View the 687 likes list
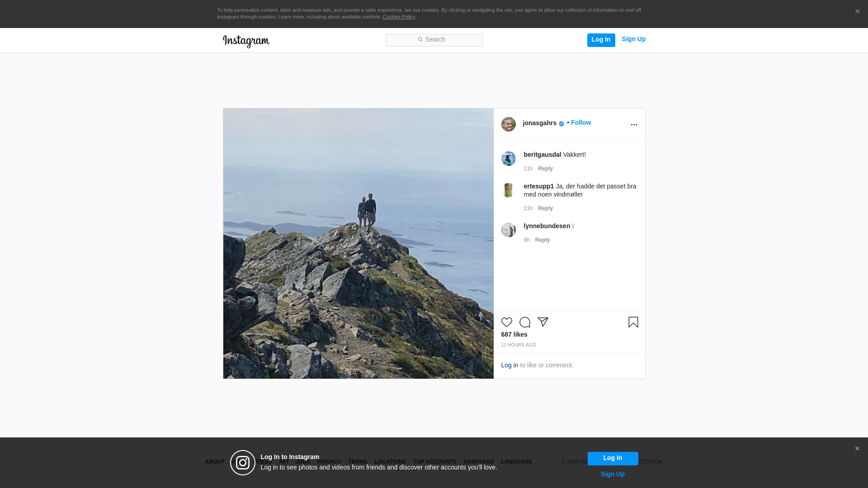This screenshot has height=488, width=868. 514,334
